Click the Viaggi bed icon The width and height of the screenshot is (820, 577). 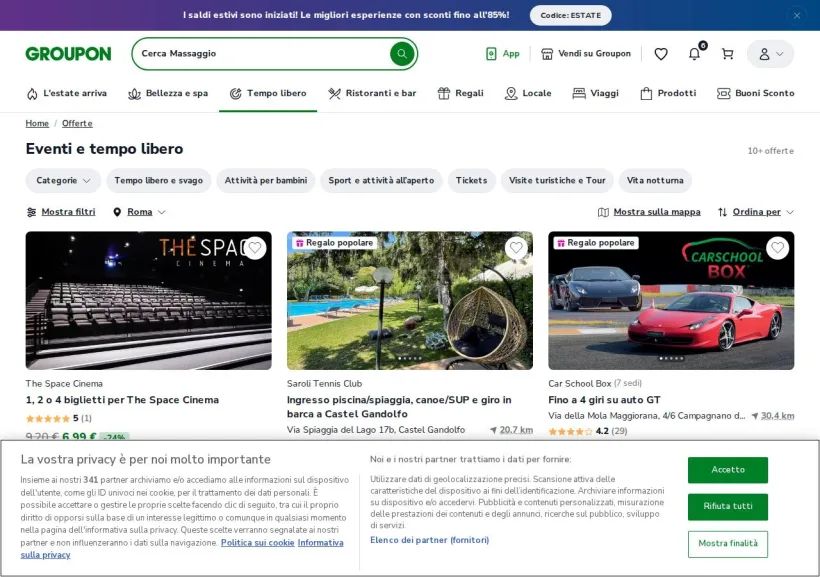pyautogui.click(x=579, y=94)
